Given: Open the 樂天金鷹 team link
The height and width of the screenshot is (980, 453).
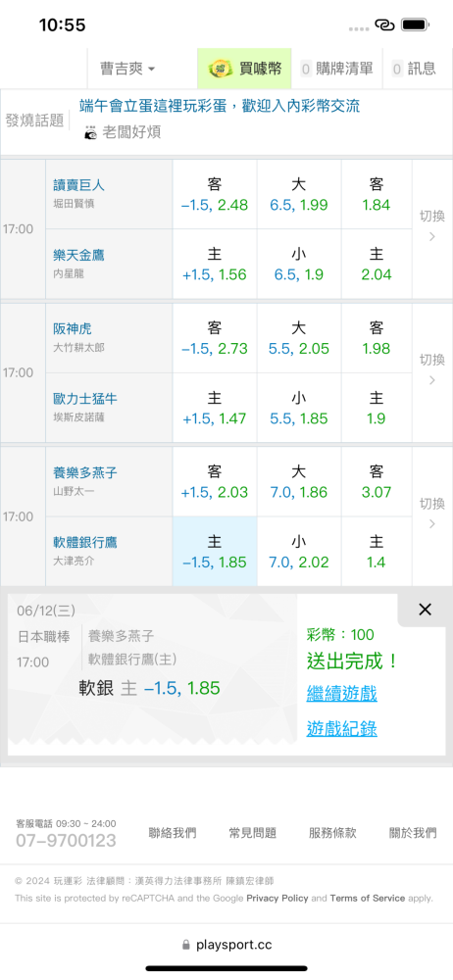Looking at the screenshot, I should [x=78, y=255].
